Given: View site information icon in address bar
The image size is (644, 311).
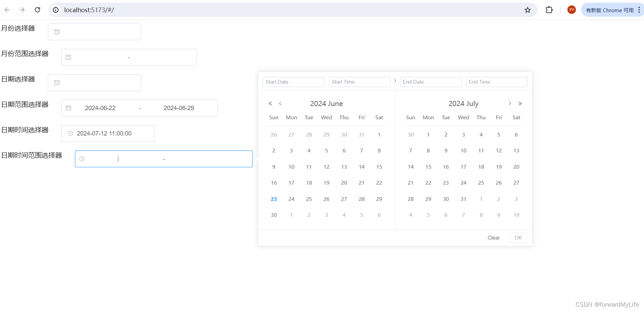Looking at the screenshot, I should pos(56,10).
